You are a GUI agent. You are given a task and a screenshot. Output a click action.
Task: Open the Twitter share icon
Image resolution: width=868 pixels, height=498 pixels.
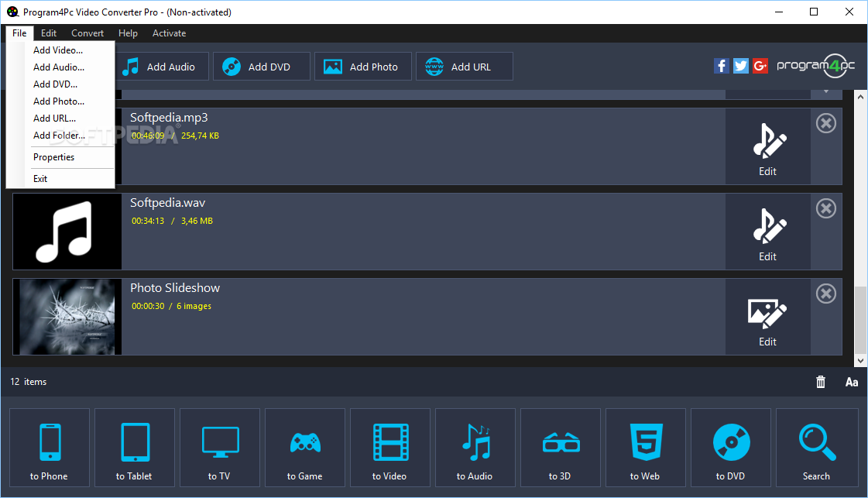(741, 66)
